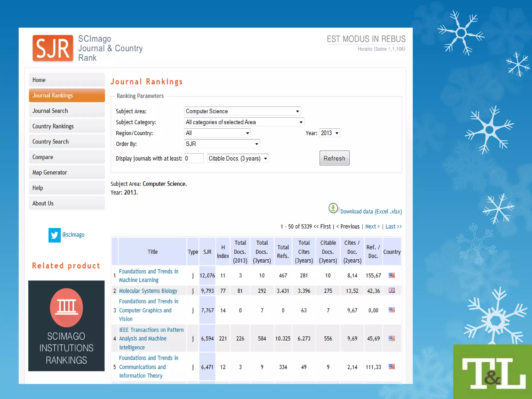
Task: Expand the Order By dropdown
Action: tap(222, 144)
